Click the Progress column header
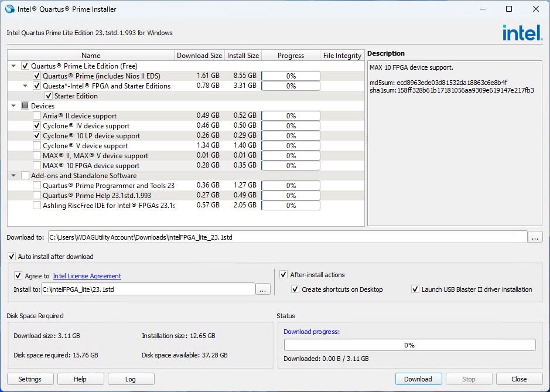Image resolution: width=550 pixels, height=392 pixels. pyautogui.click(x=291, y=56)
